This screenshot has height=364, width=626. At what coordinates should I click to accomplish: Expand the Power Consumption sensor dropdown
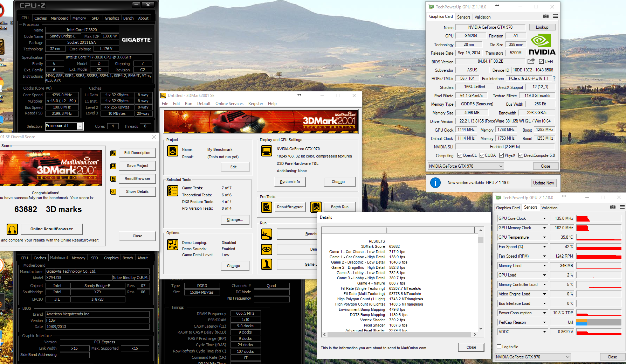[544, 313]
